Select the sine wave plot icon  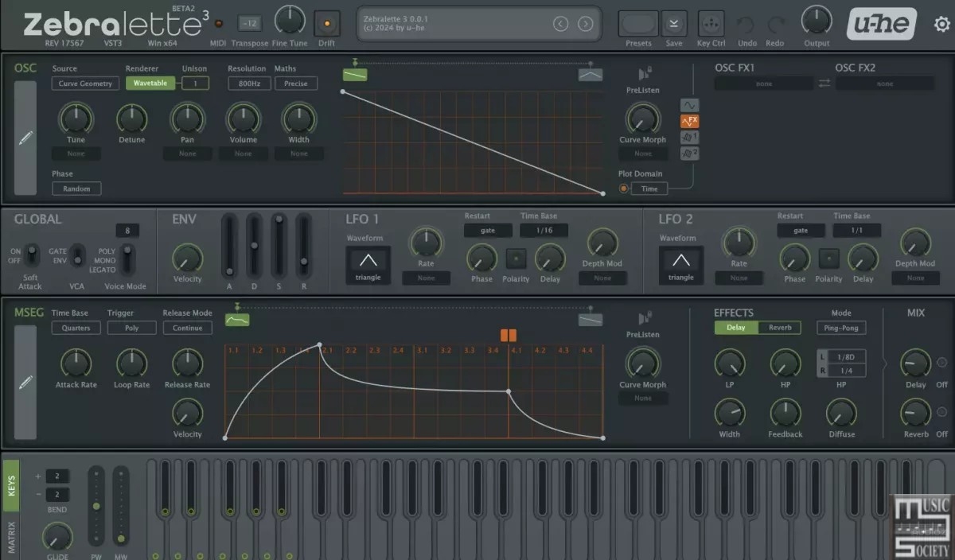689,106
